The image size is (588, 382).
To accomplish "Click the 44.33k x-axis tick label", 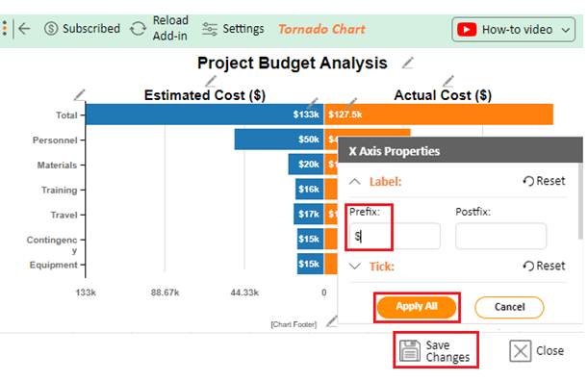I will (244, 293).
